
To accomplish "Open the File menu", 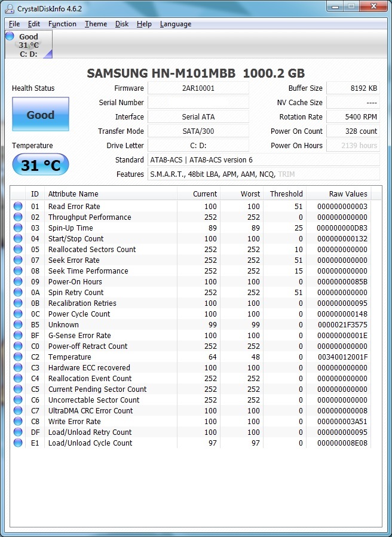I will pyautogui.click(x=14, y=24).
